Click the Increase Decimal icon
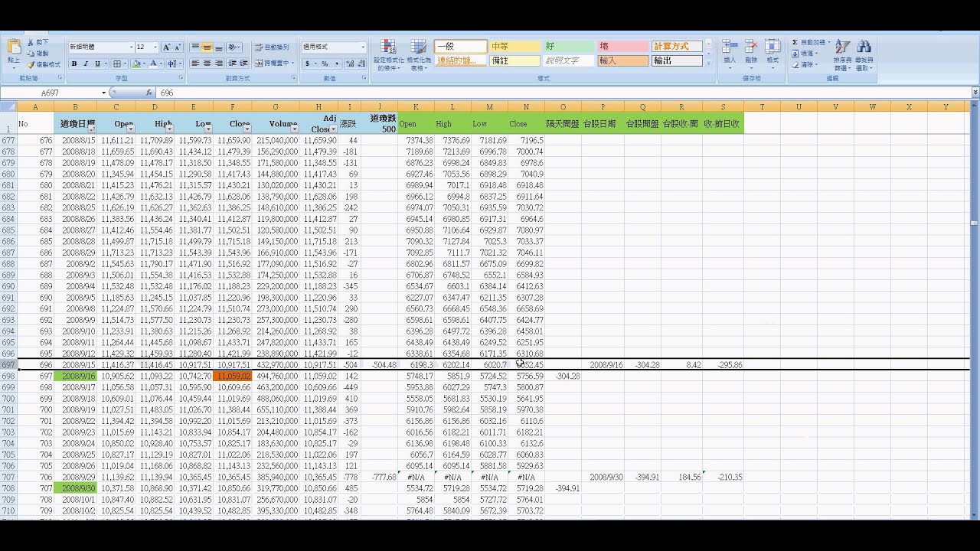The image size is (980, 551). [351, 64]
